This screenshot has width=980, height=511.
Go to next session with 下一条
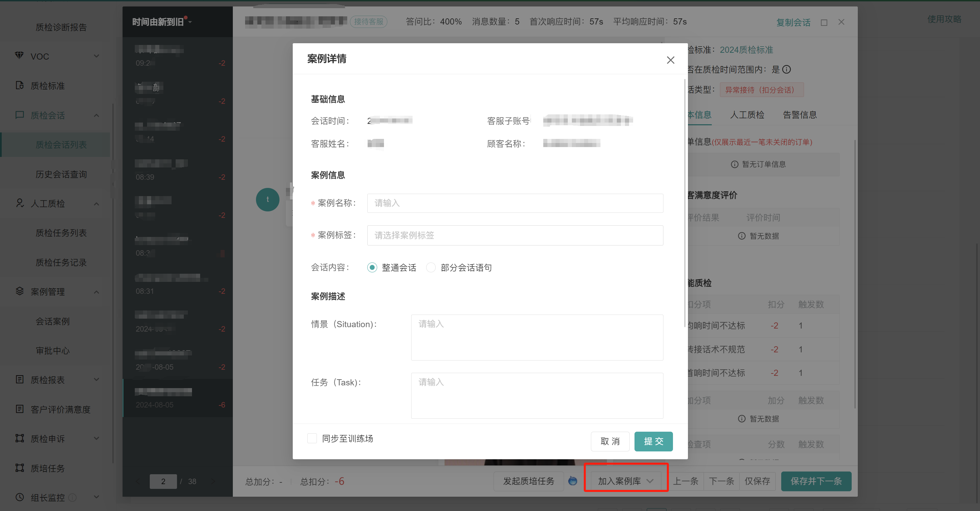coord(721,481)
